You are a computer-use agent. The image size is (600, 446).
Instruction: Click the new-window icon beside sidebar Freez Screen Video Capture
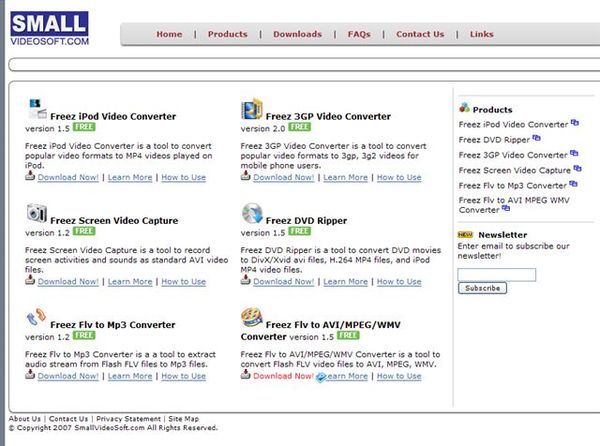(577, 168)
